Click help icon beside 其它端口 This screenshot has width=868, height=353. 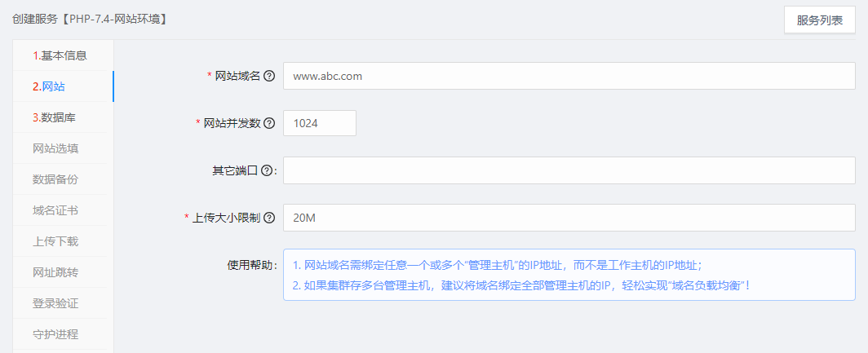click(x=266, y=171)
